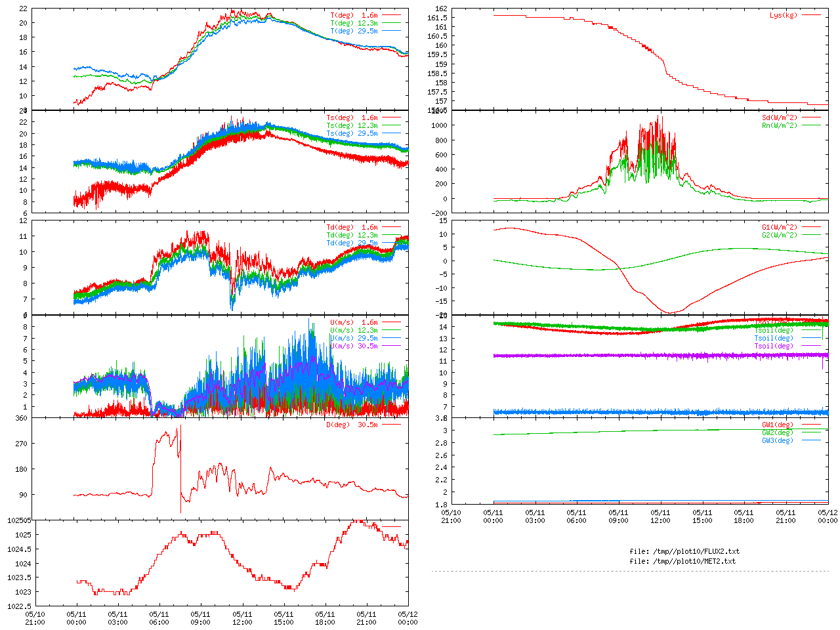Click the T(deg) 1.6m legend label
This screenshot has width=840, height=630.
pos(354,15)
